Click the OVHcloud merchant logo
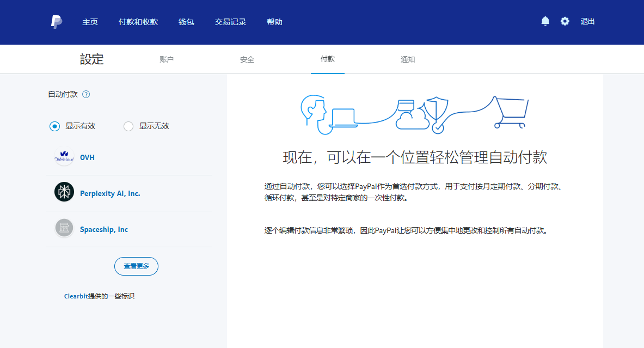644x348 pixels. pos(64,157)
